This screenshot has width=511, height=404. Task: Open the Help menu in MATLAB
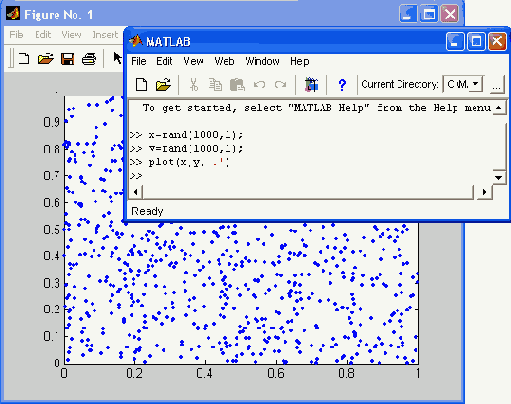[x=300, y=61]
